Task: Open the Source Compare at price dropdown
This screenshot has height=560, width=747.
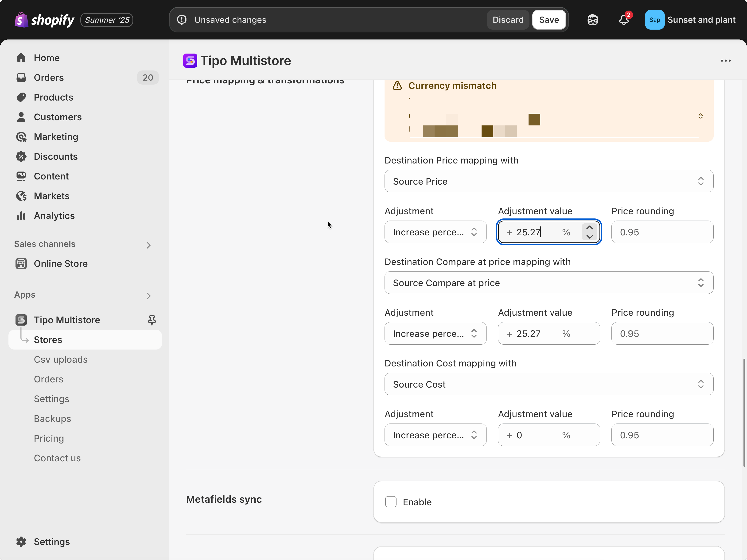Action: tap(549, 283)
